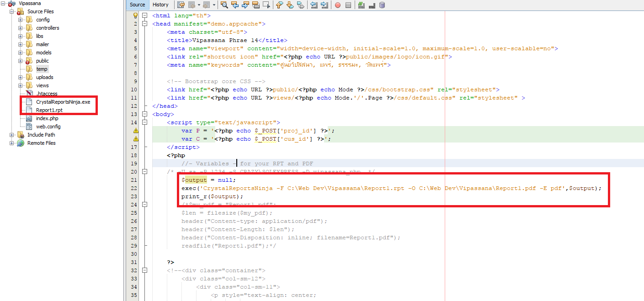The height and width of the screenshot is (301, 644).
Task: Toggle Rectangular Selection mode icon
Action: tap(266, 5)
